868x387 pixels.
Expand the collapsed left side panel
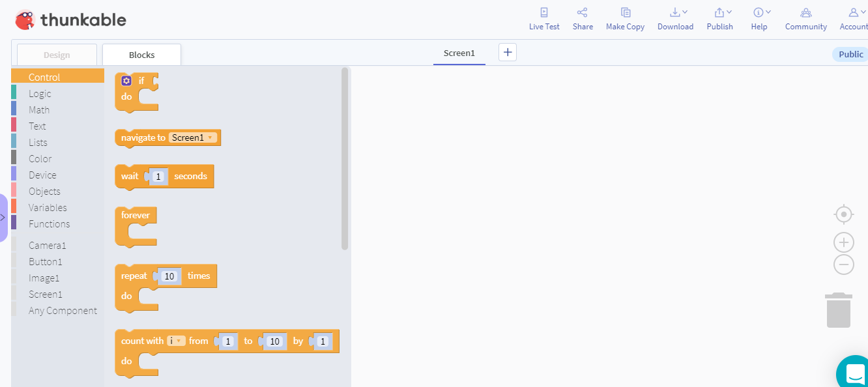(x=3, y=216)
